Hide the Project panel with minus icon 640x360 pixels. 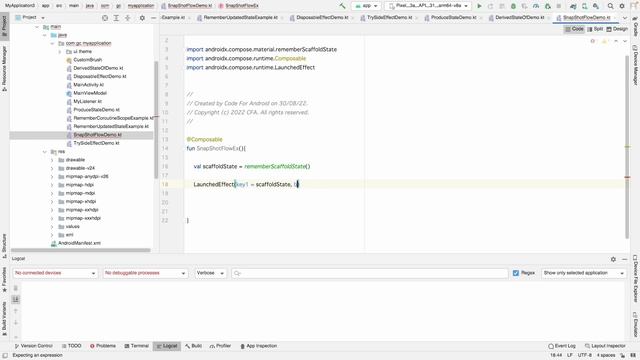[153, 18]
